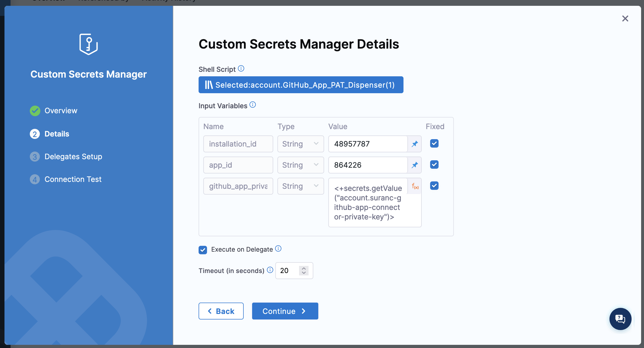Click the selected GitHub_App_PAT_Dispenser script field
This screenshot has height=348, width=644.
point(301,85)
